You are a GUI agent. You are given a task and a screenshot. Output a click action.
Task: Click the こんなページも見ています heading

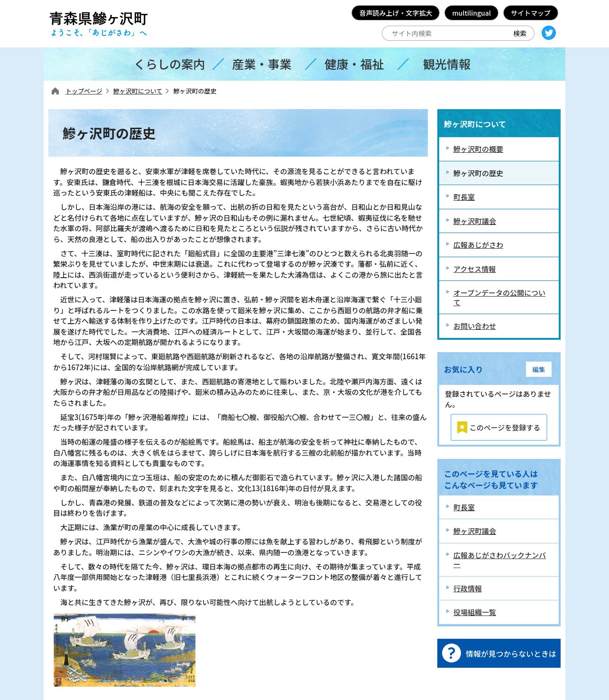[x=490, y=479]
